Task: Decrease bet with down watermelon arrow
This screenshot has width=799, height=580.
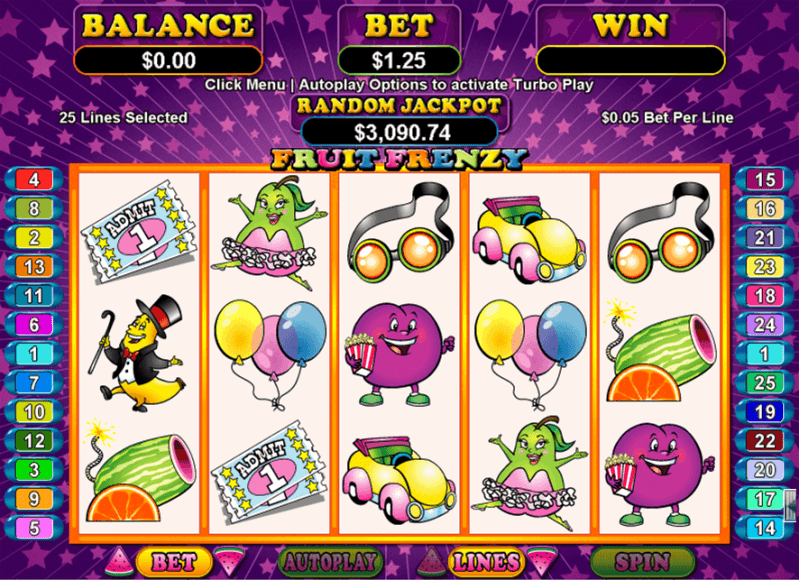Action: click(x=229, y=562)
